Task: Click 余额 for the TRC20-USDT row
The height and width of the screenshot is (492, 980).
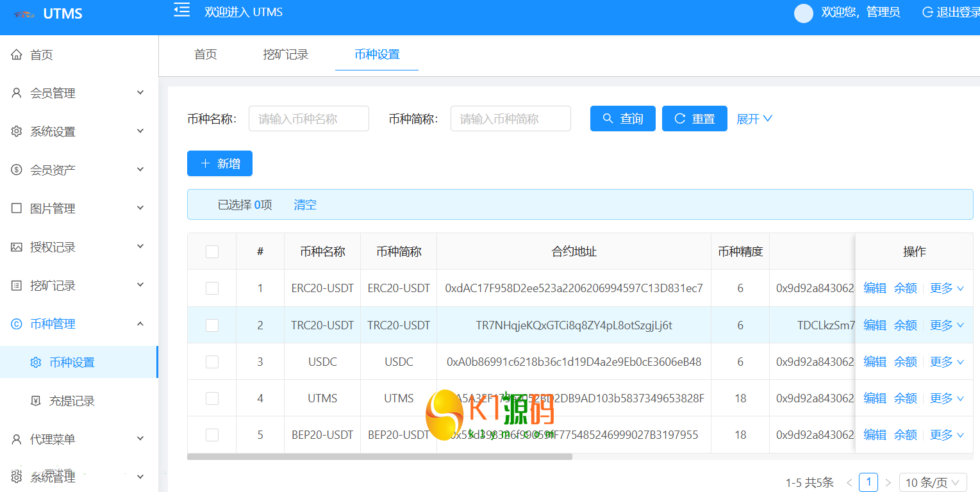Action: click(x=905, y=325)
